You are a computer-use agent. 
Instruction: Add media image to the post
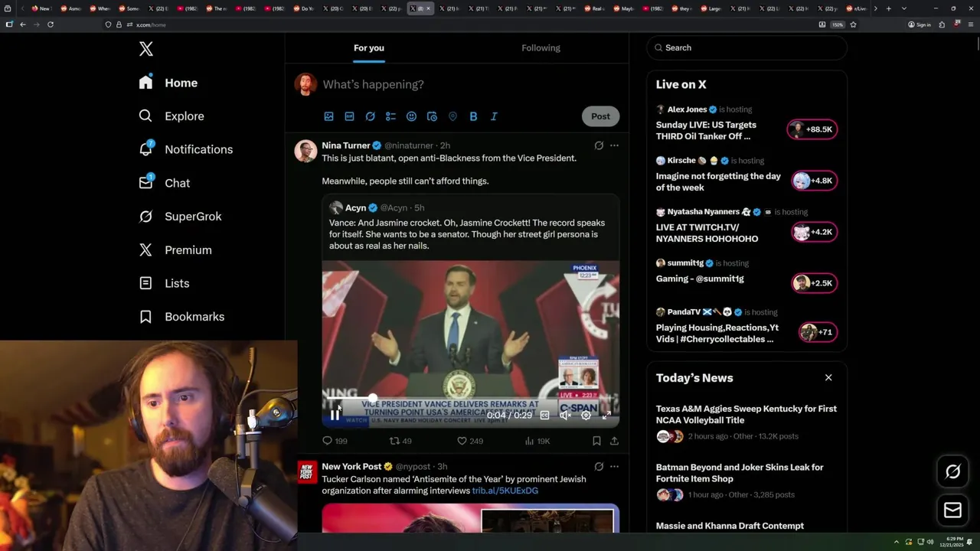tap(328, 116)
